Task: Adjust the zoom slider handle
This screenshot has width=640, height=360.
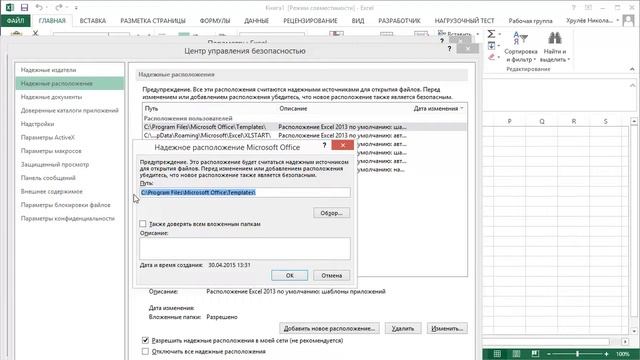Action: click(577, 354)
